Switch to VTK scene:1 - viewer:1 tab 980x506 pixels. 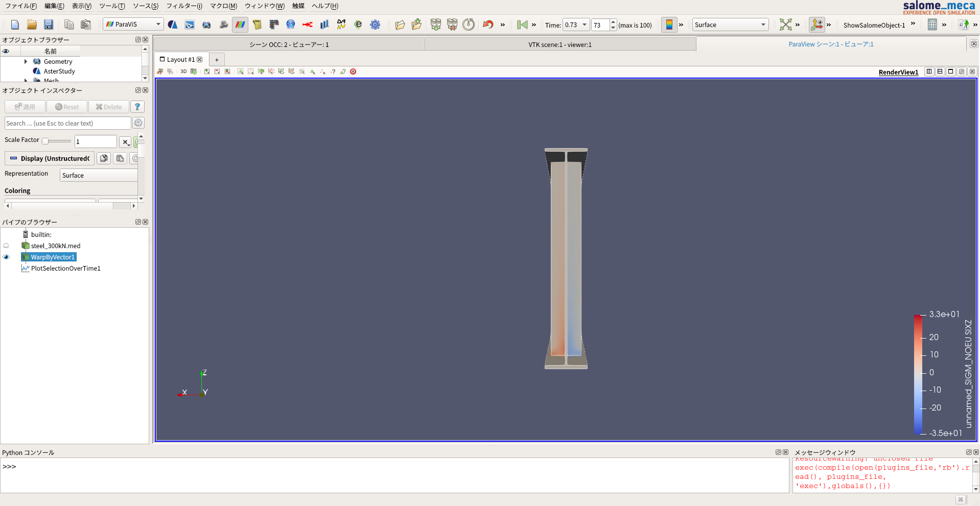[560, 44]
